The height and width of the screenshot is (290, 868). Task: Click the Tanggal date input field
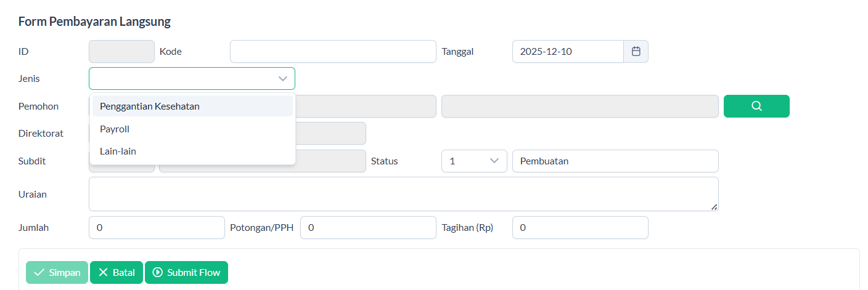click(567, 52)
